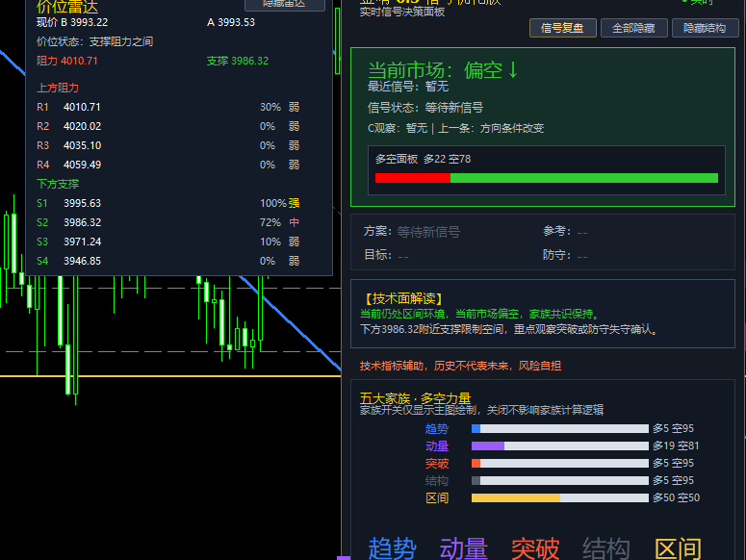This screenshot has height=560, width=746.
Task: Click the 趋势 多5 空95 bar
Action: point(560,429)
